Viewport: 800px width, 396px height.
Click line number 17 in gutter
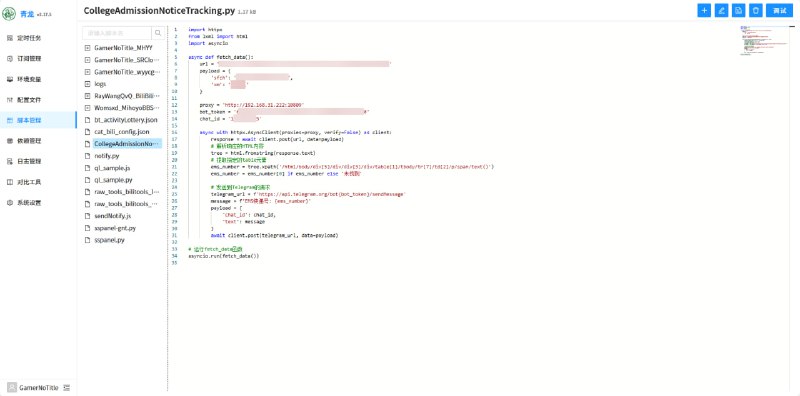[175, 139]
